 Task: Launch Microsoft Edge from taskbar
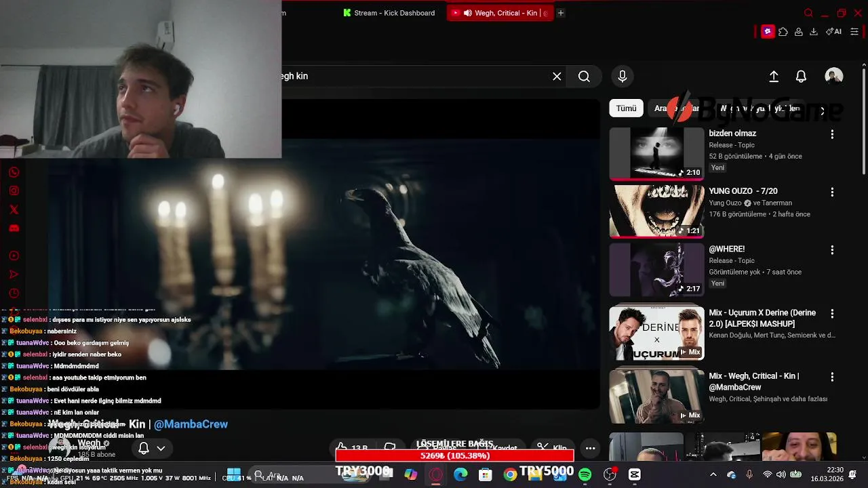tap(460, 475)
